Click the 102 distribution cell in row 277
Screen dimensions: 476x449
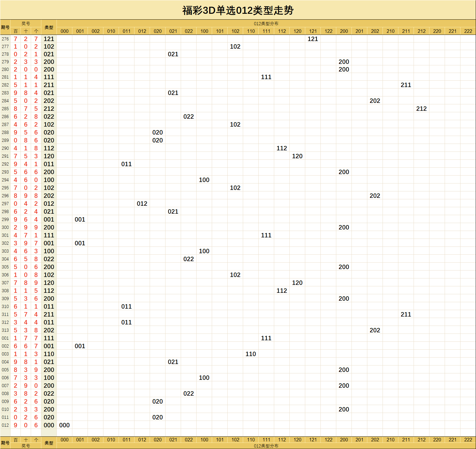point(235,46)
